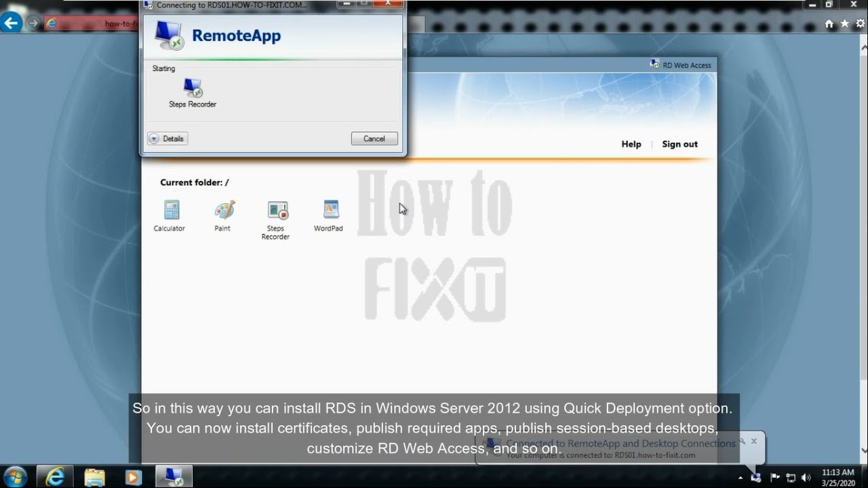
Task: Click the browser scrollbar down arrow
Action: (x=863, y=449)
